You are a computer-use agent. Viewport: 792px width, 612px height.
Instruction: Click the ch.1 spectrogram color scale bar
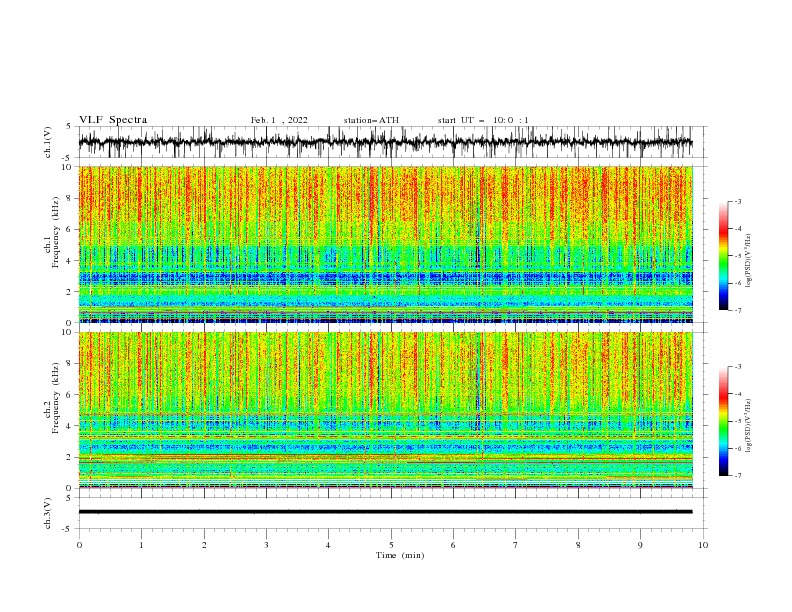tap(724, 256)
